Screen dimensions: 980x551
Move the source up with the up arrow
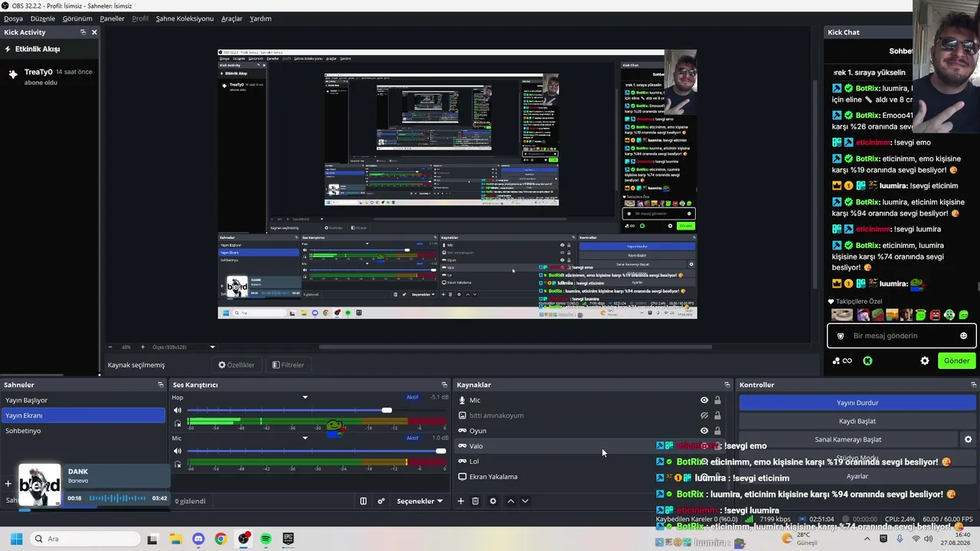[511, 501]
